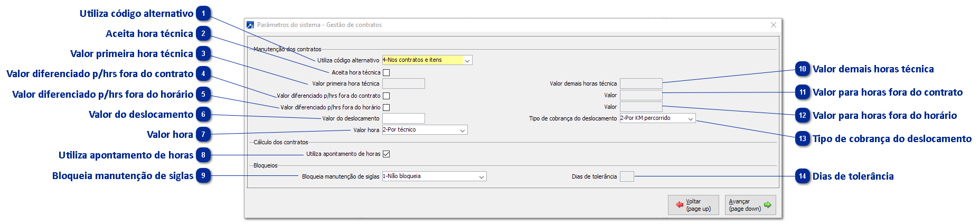This screenshot has height=224, width=980.
Task: Enable the Aceita hora técnica checkbox
Action: [386, 72]
